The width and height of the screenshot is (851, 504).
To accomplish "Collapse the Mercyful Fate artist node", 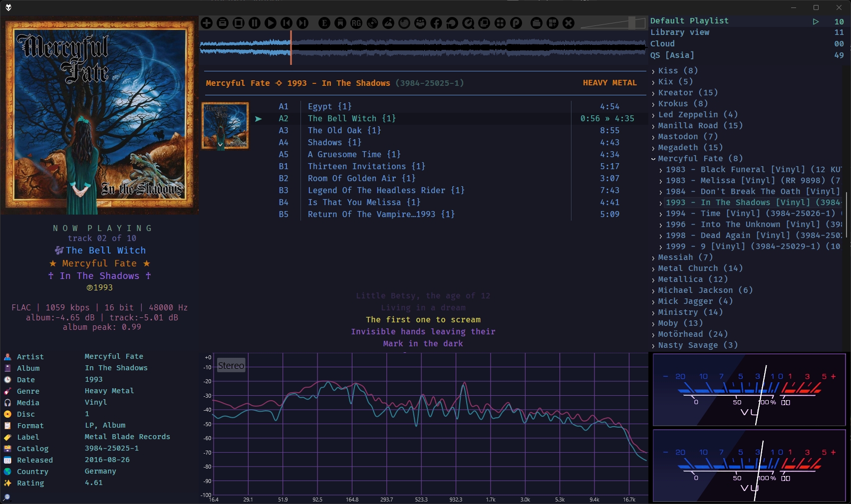I will pos(653,159).
